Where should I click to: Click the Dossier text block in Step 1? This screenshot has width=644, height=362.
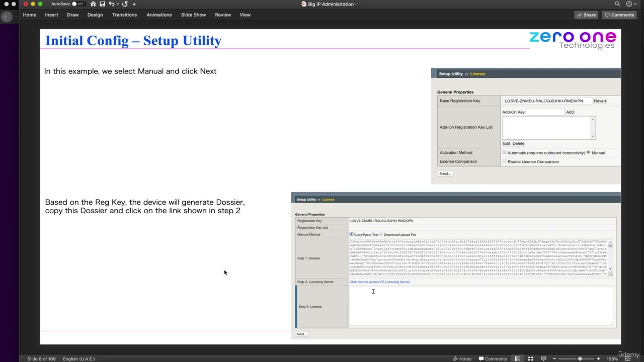[x=478, y=258]
